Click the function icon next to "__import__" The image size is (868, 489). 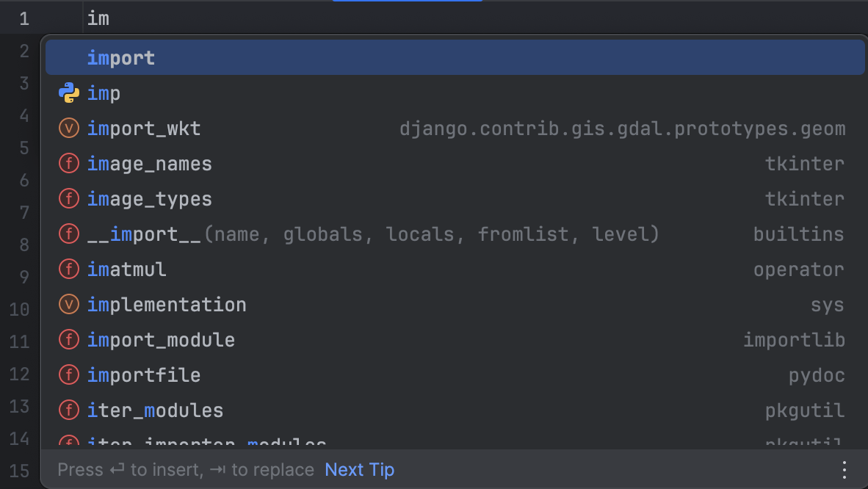pos(68,233)
